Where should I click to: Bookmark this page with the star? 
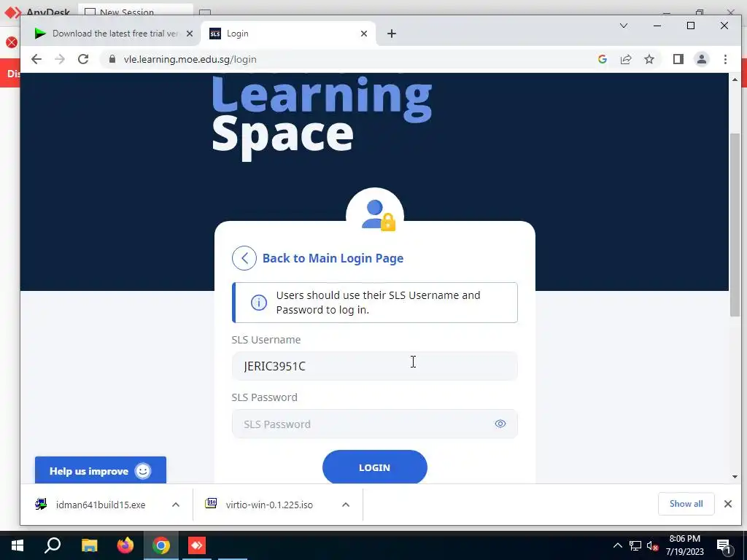coord(649,59)
